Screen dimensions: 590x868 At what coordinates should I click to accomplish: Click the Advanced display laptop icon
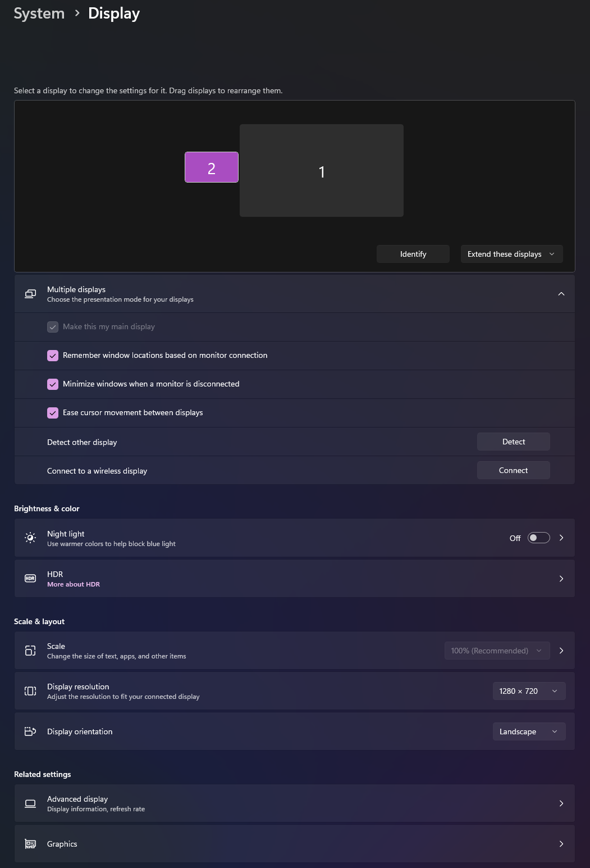30,803
